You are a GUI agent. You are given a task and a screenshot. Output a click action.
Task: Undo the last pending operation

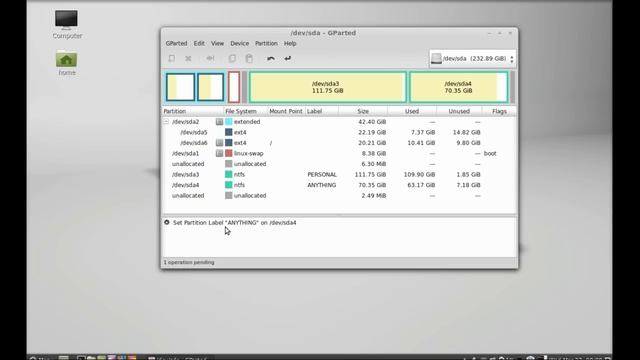tap(271, 58)
